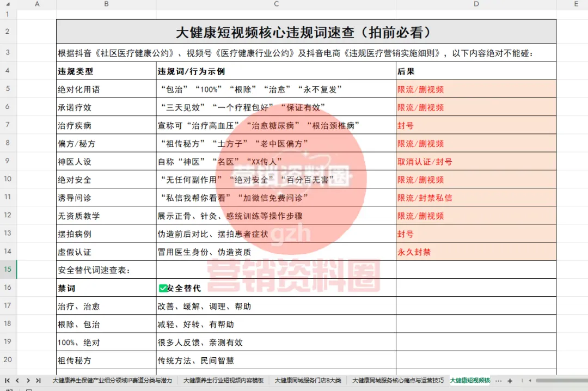Switch to 大健康同城服务核心痛点与运营技巧 sheet

[x=397, y=381]
